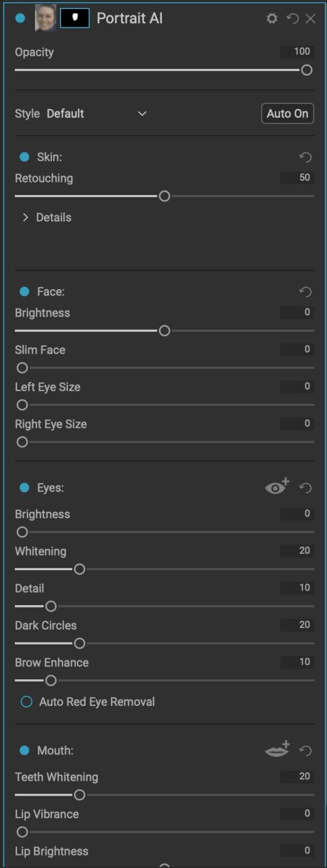Click the reset arrow beside the gear
Viewport: 327px width, 868px height.
point(292,19)
